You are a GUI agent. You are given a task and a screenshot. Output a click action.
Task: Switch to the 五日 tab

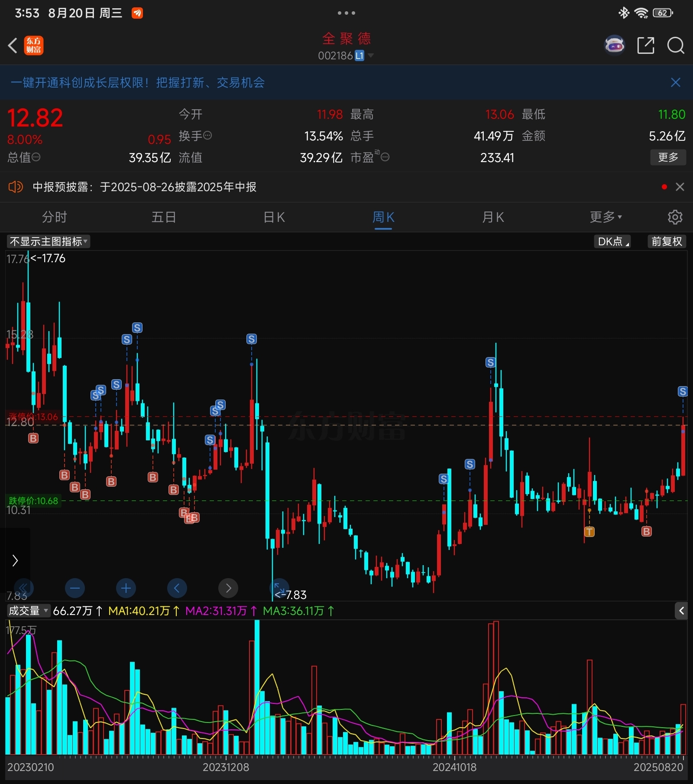pos(164,217)
